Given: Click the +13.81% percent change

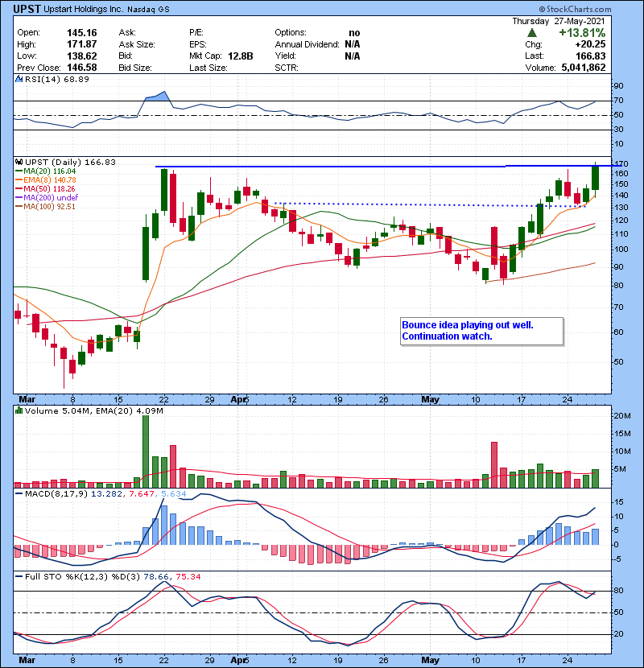Looking at the screenshot, I should tap(582, 33).
